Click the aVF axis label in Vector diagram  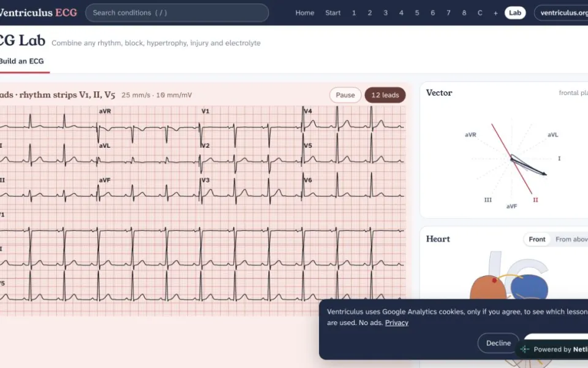pyautogui.click(x=511, y=206)
